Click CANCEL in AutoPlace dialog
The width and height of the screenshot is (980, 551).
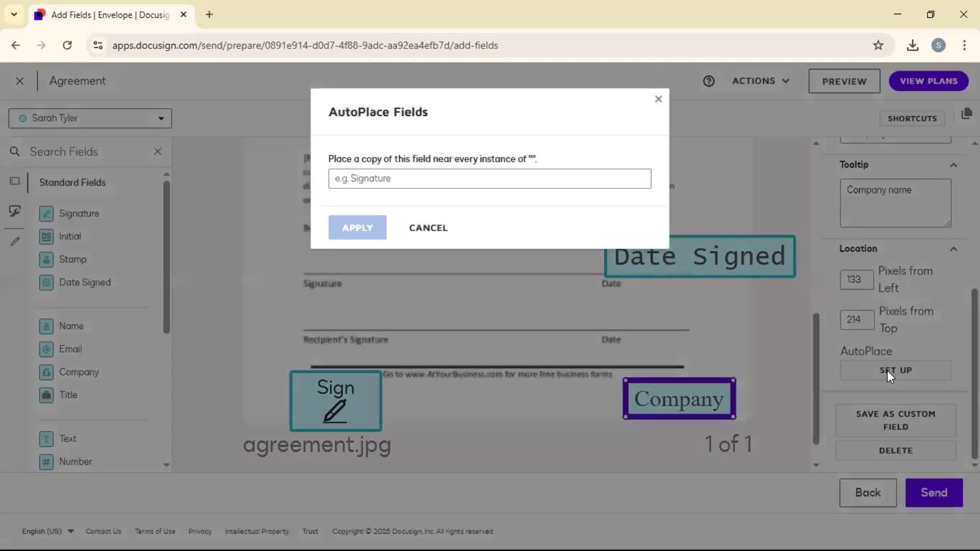point(428,228)
